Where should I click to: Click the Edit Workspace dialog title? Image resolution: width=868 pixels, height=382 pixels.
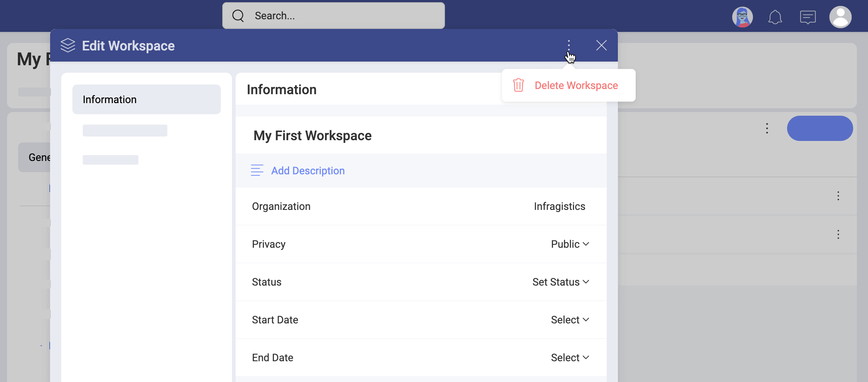pos(128,46)
